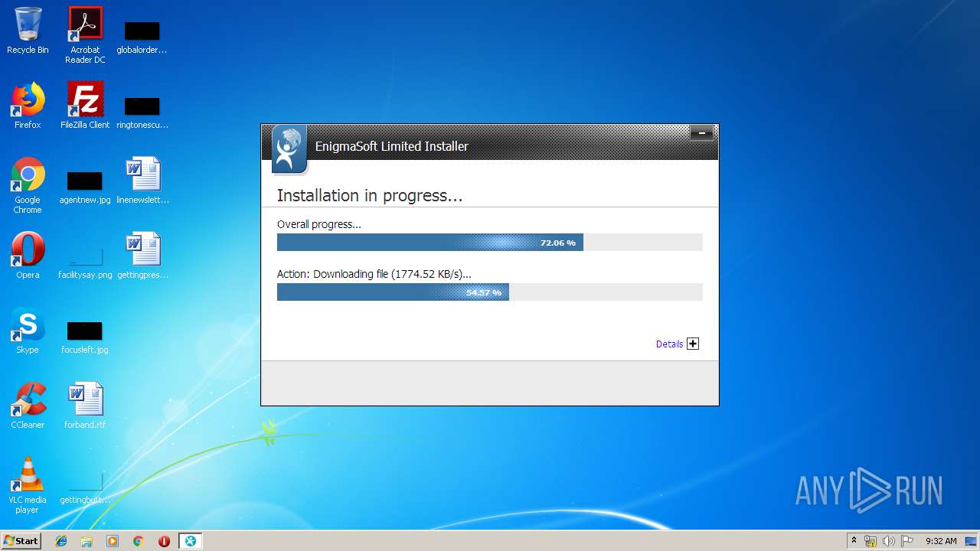Open Chrome from the taskbar
Image resolution: width=980 pixels, height=551 pixels.
point(139,541)
